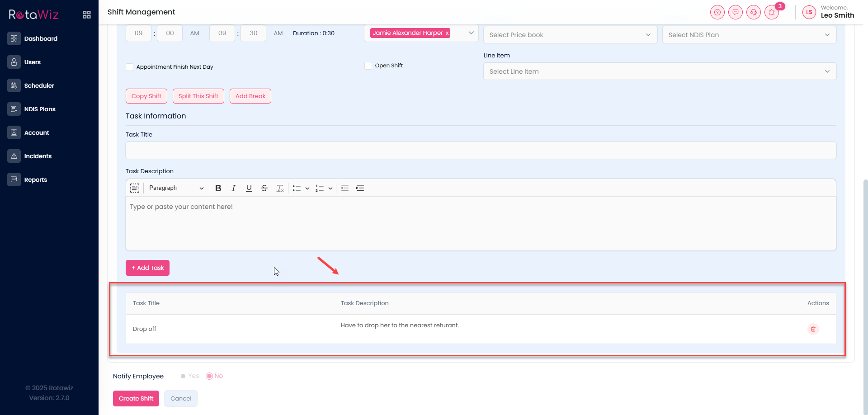Open Scheduler from the sidebar
This screenshot has height=415, width=868.
[39, 85]
